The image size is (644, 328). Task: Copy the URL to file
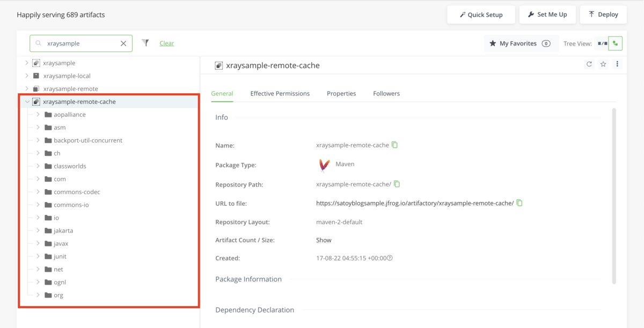tap(519, 203)
